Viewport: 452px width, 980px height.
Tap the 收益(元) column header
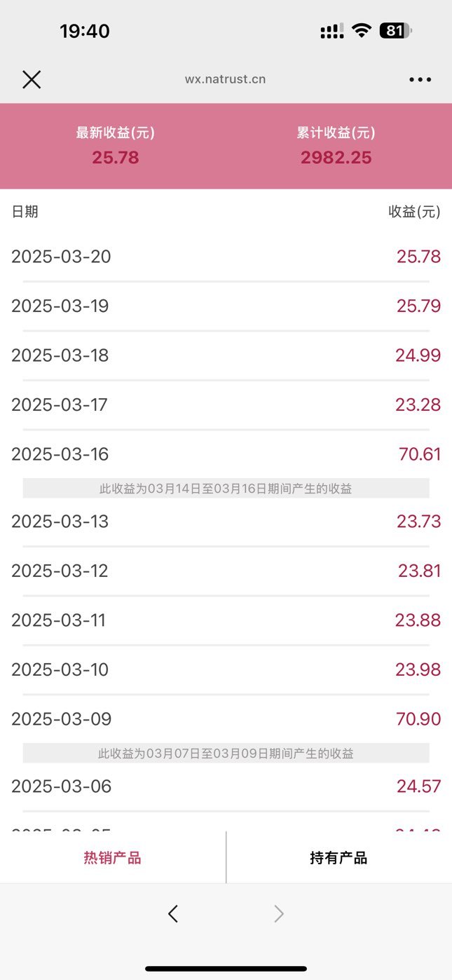(x=415, y=212)
